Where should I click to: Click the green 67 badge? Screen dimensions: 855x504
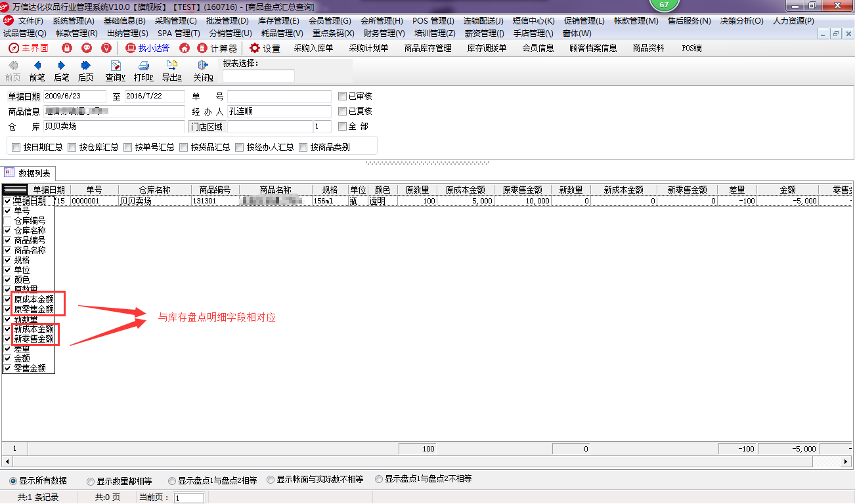click(x=664, y=5)
